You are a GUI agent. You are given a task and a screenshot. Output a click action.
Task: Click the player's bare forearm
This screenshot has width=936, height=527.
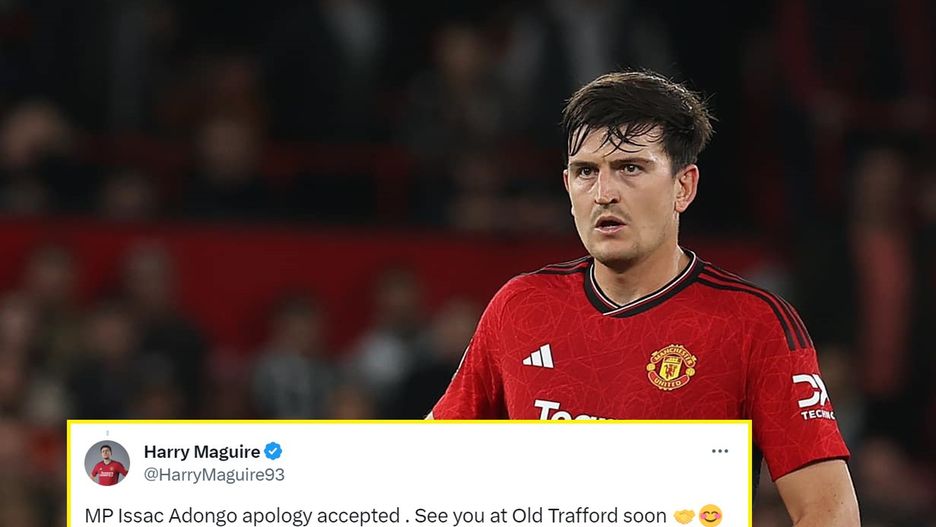(x=818, y=494)
